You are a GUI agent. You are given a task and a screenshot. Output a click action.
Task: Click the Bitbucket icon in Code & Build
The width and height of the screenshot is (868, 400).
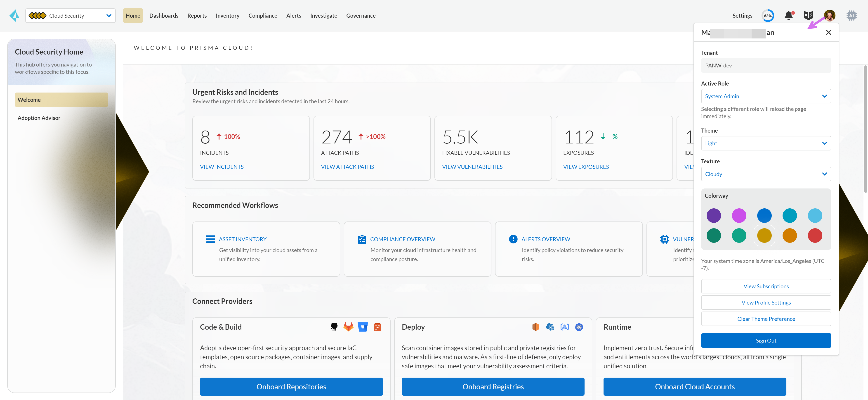pyautogui.click(x=363, y=327)
